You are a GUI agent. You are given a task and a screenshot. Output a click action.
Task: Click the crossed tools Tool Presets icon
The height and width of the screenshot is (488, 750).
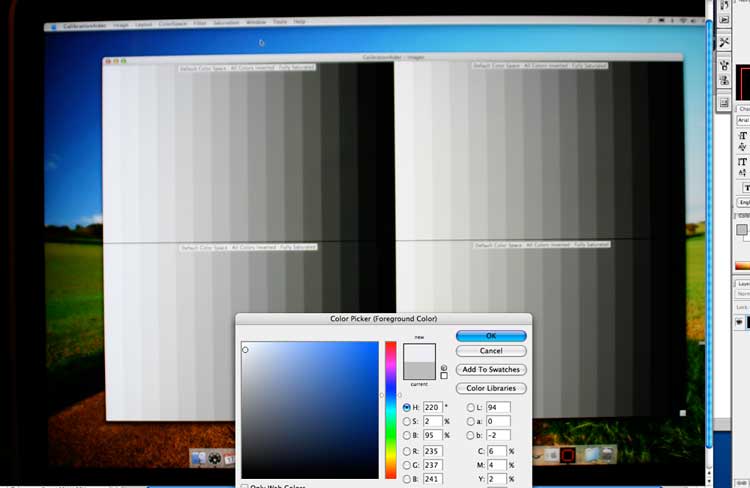(724, 43)
